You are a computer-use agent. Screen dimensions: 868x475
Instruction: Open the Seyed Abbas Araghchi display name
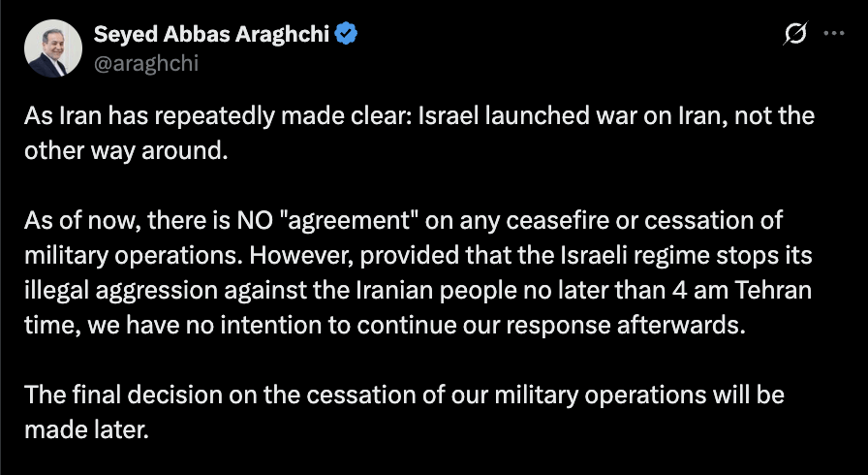[211, 34]
